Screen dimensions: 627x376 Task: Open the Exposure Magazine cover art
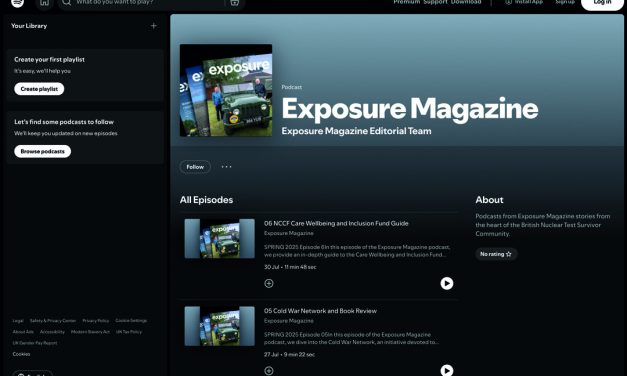tap(226, 90)
